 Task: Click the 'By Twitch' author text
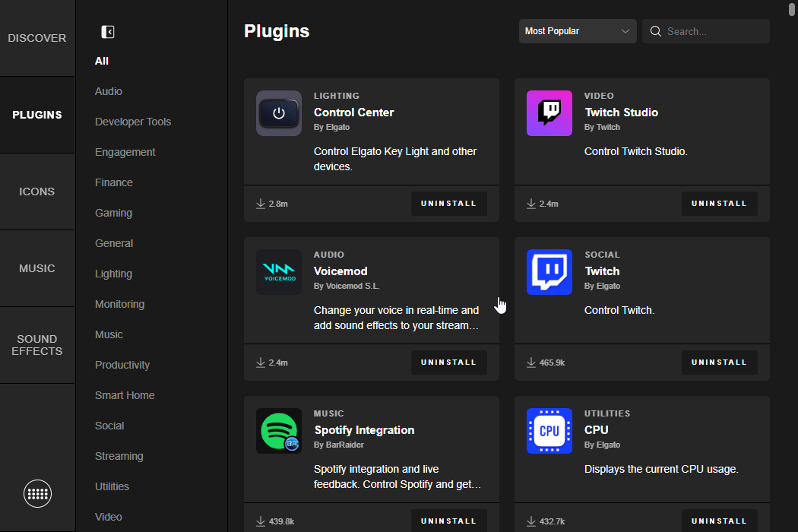click(602, 127)
